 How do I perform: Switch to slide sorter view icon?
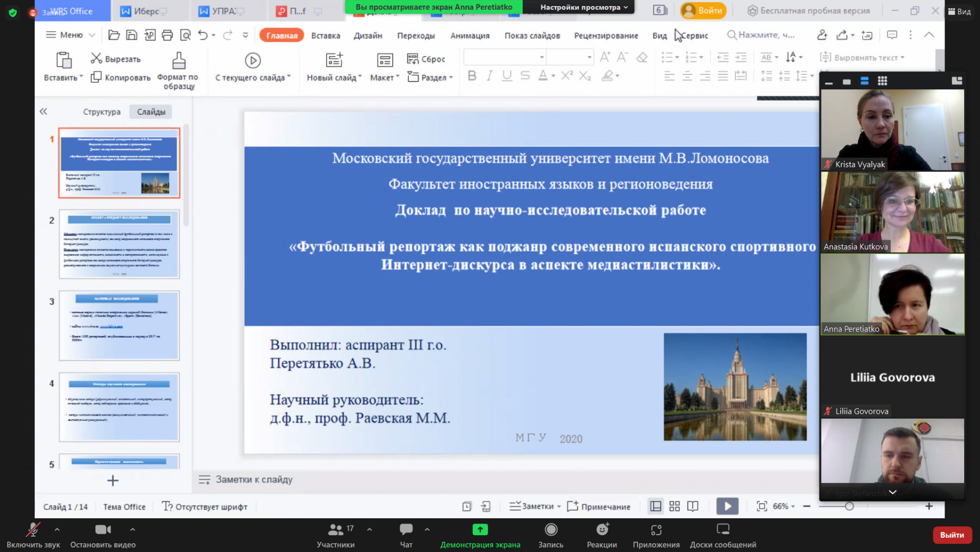point(675,506)
